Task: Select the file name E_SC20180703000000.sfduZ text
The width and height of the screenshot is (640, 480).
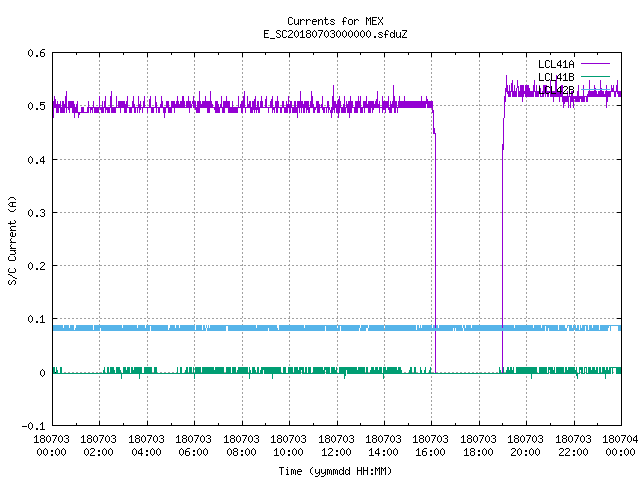Action: pos(335,34)
